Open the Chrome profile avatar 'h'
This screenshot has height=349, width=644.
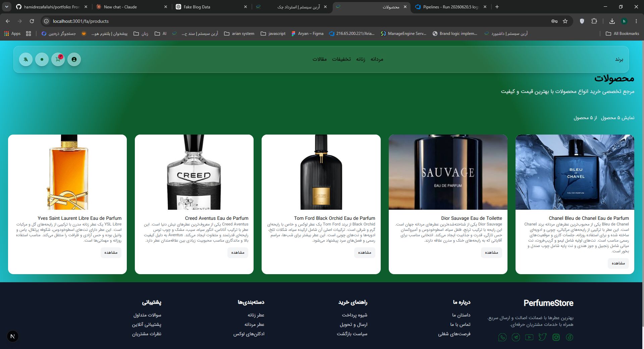pos(624,21)
